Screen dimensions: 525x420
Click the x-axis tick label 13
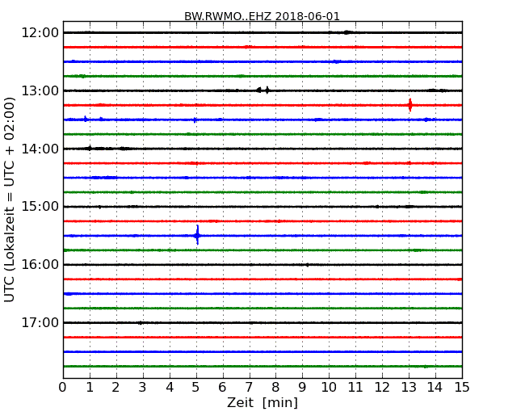pos(409,387)
